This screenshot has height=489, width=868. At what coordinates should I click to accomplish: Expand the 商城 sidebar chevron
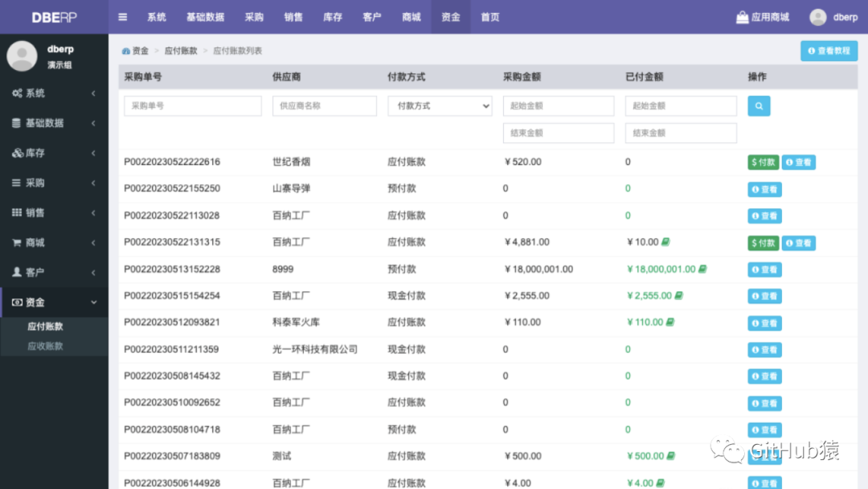click(93, 243)
